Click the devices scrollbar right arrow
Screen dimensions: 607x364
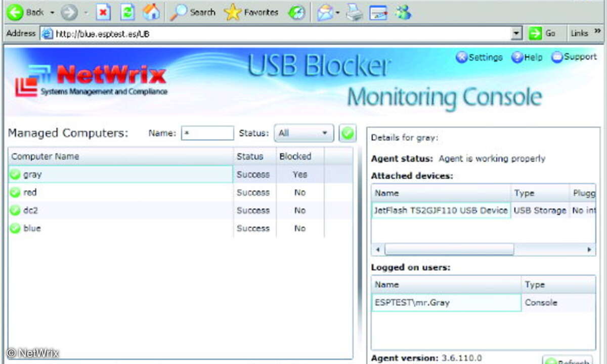[589, 250]
